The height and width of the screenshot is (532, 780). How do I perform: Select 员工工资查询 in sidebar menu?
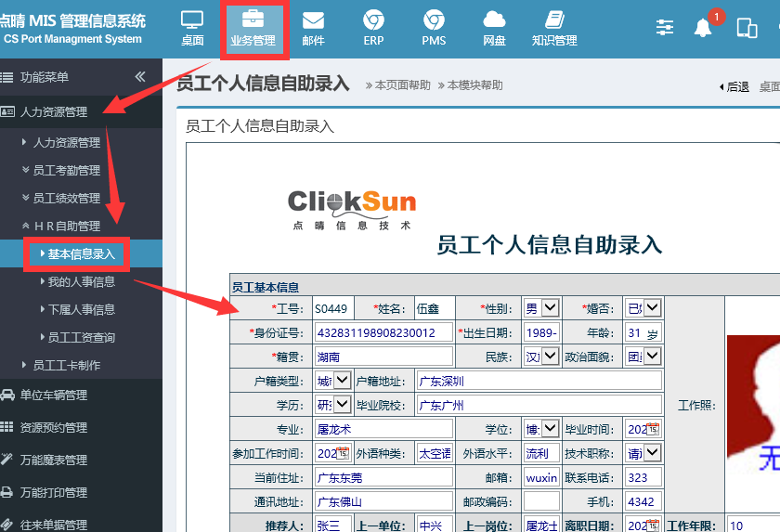point(81,338)
